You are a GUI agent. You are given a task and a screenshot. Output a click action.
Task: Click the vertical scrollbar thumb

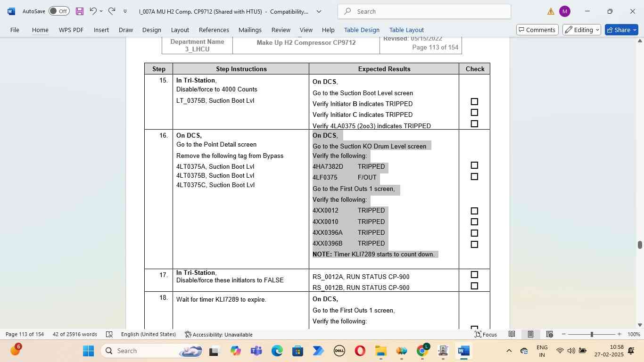[640, 245]
